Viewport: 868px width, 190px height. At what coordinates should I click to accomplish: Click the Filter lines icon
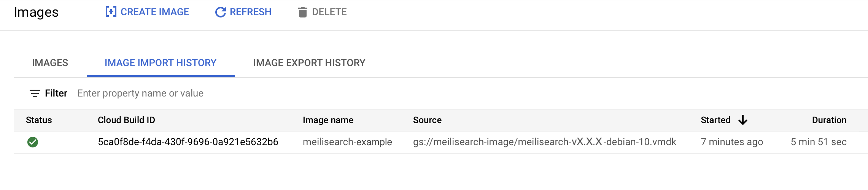pyautogui.click(x=35, y=93)
